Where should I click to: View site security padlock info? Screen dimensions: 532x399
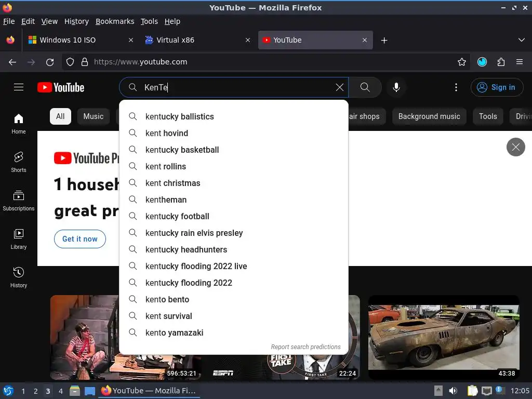point(85,62)
